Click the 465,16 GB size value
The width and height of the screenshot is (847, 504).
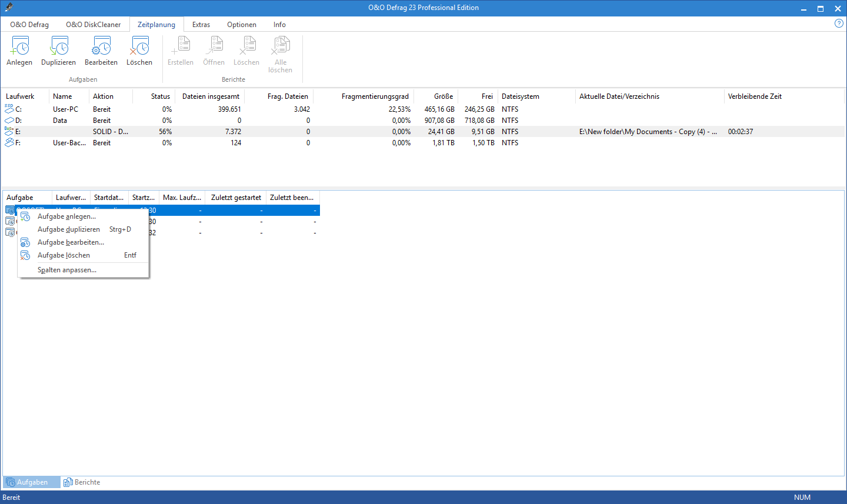439,109
